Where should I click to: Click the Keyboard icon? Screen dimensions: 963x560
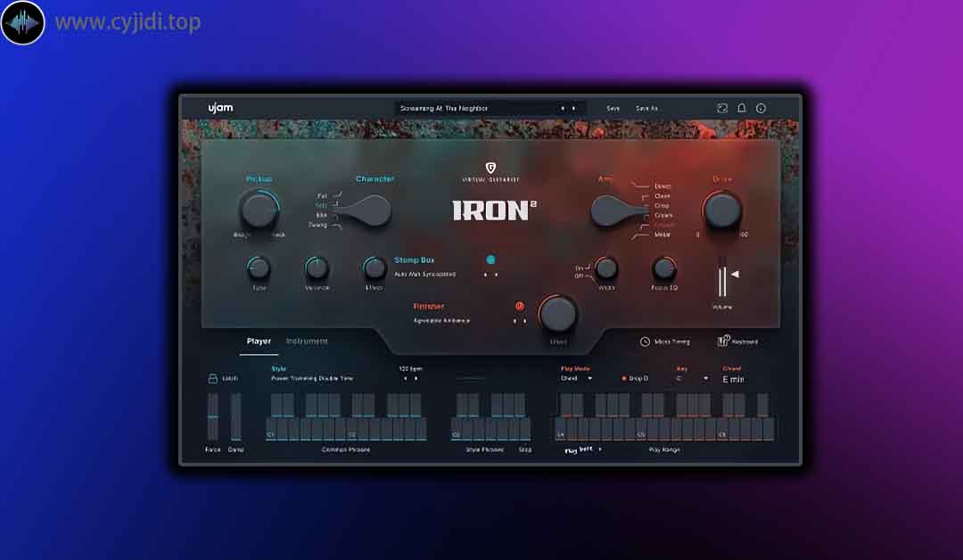tap(723, 341)
